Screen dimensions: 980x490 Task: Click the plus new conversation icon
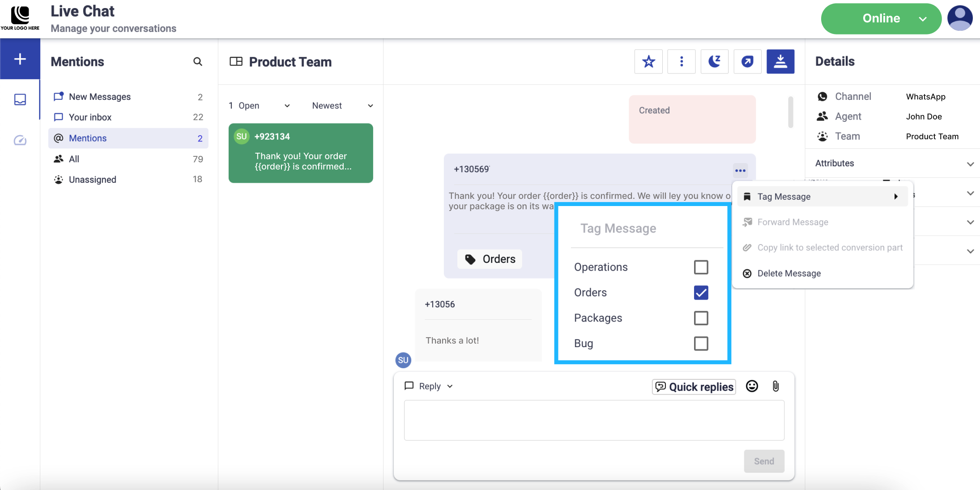point(20,59)
